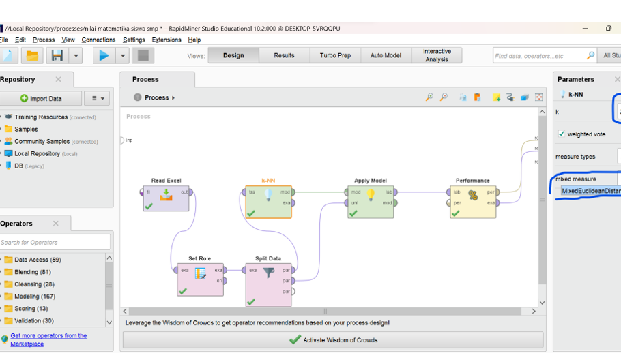Viewport: 621px width, 364px height.
Task: Open the Repository hamburger menu dropdown
Action: [98, 98]
